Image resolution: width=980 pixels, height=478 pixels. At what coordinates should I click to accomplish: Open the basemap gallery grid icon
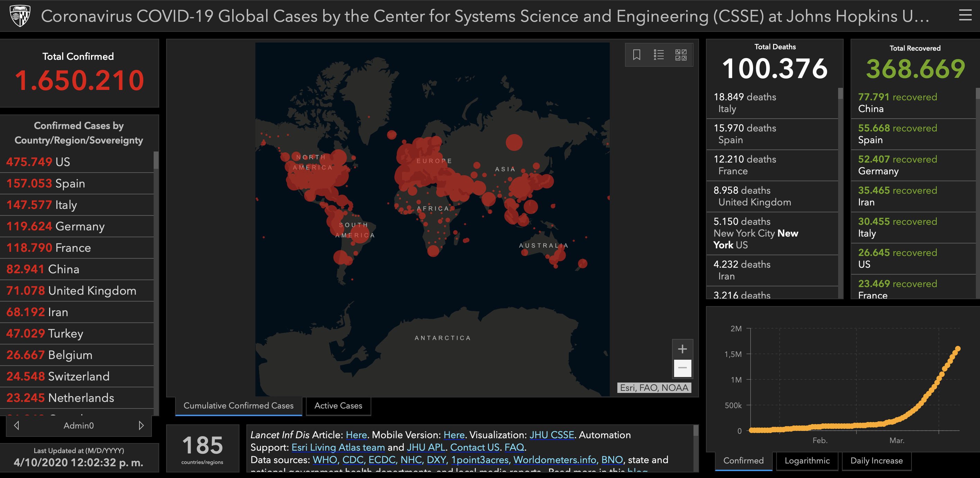pyautogui.click(x=681, y=55)
